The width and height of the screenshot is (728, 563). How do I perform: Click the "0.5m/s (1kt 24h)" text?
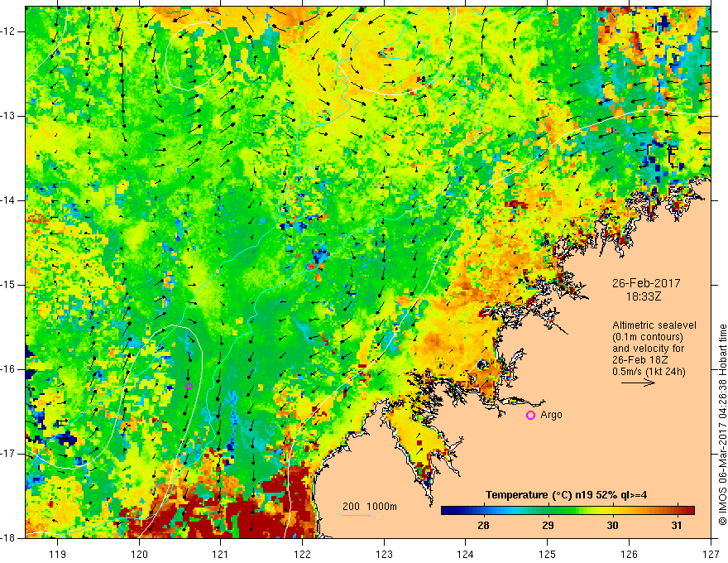(x=649, y=372)
